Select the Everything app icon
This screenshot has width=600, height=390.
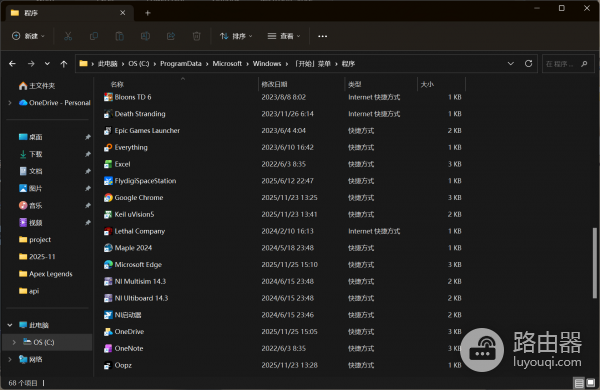pyautogui.click(x=108, y=147)
